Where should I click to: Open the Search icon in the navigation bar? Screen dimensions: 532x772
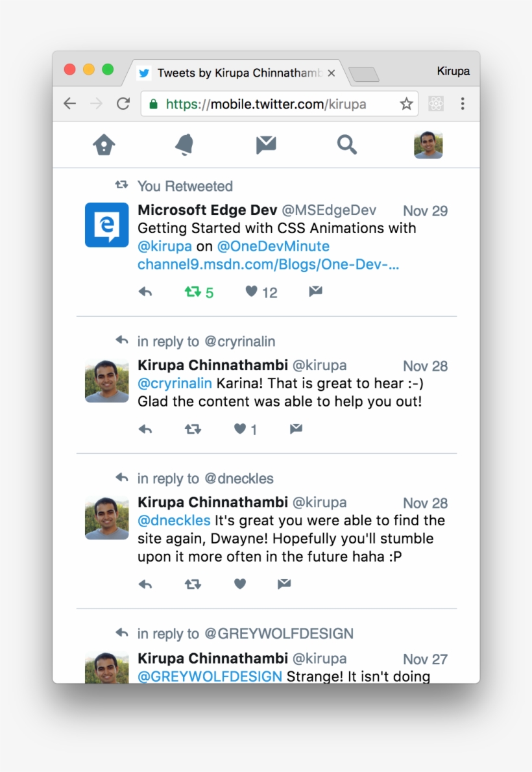347,144
